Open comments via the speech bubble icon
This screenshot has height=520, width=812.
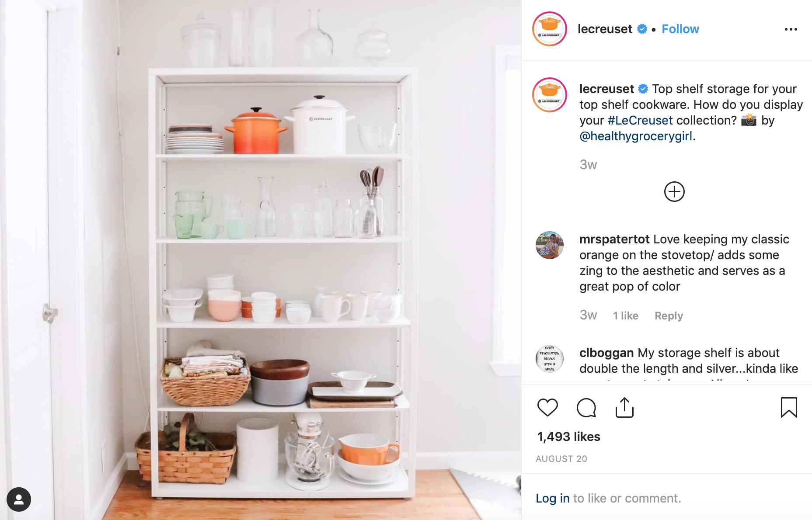coord(586,408)
